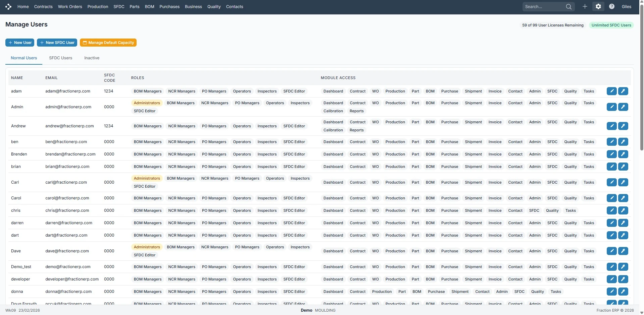
Task: Click the key icon on ben's row
Action: [623, 141]
